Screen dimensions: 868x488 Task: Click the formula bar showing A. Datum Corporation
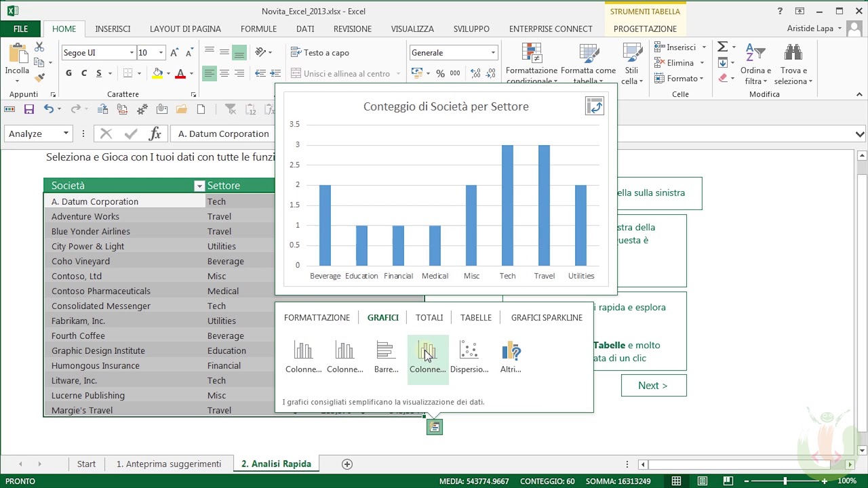point(511,134)
